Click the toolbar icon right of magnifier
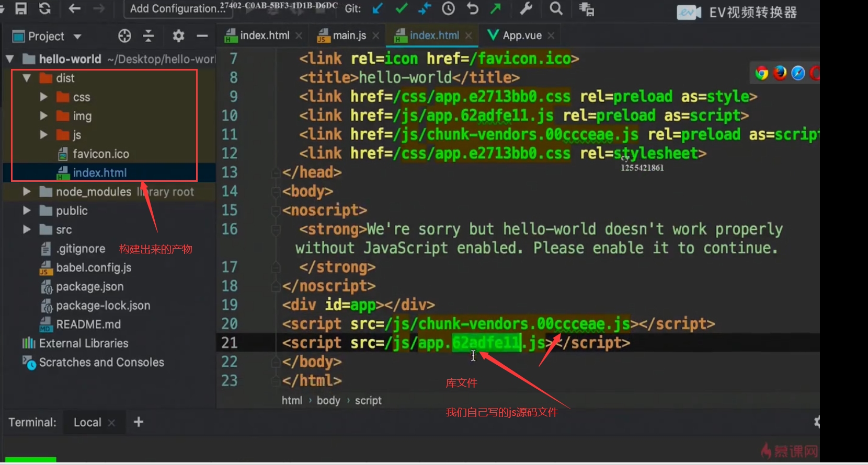This screenshot has height=465, width=868. pyautogui.click(x=587, y=9)
